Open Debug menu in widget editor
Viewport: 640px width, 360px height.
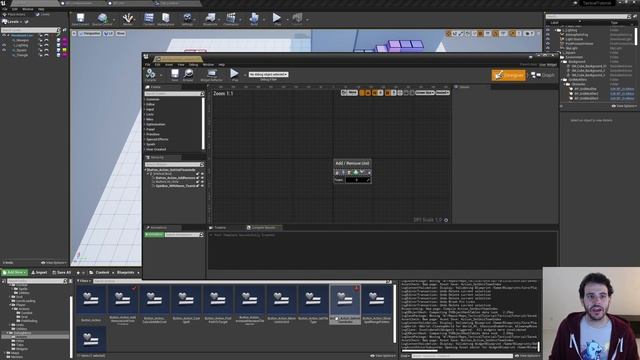(x=193, y=64)
